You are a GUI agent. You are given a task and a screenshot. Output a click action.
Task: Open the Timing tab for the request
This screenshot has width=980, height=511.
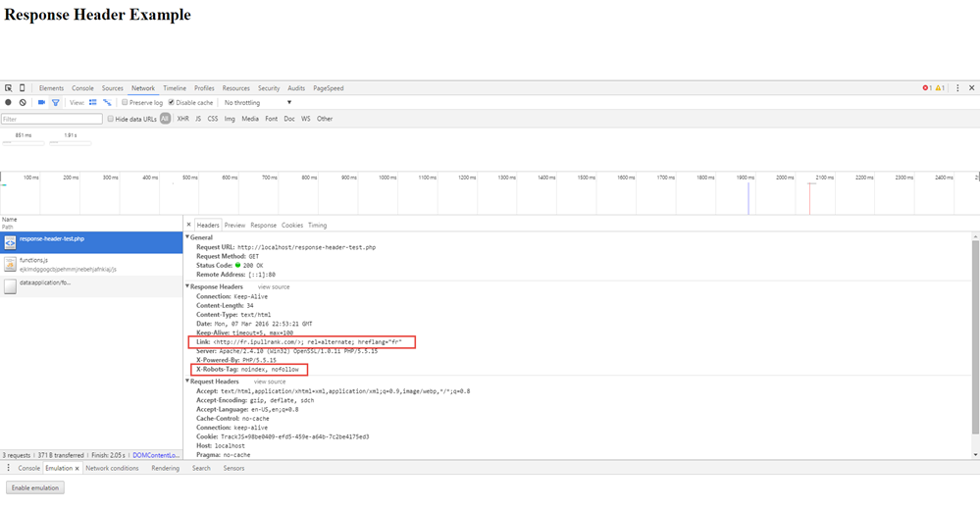(317, 225)
